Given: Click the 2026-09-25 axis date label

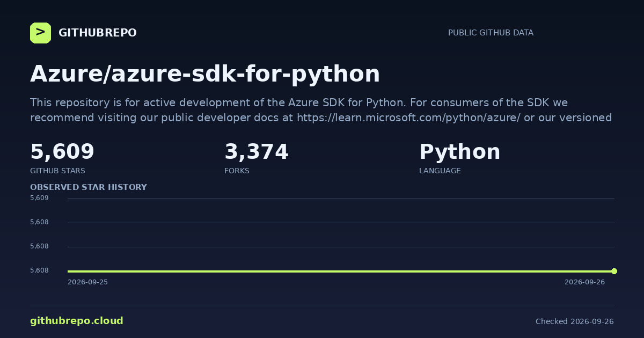Looking at the screenshot, I should pos(87,282).
